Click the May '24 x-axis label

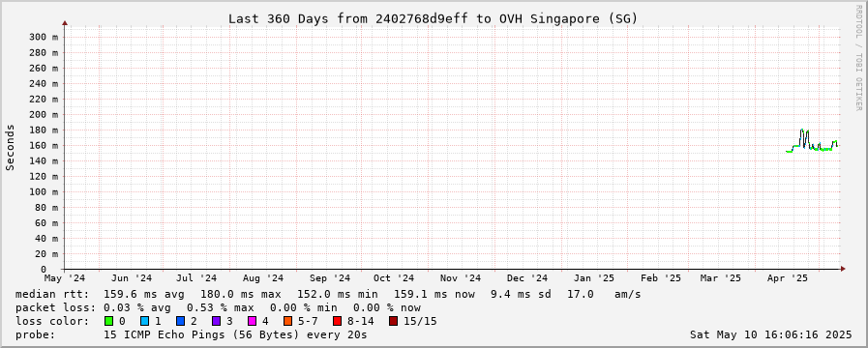[x=65, y=278]
